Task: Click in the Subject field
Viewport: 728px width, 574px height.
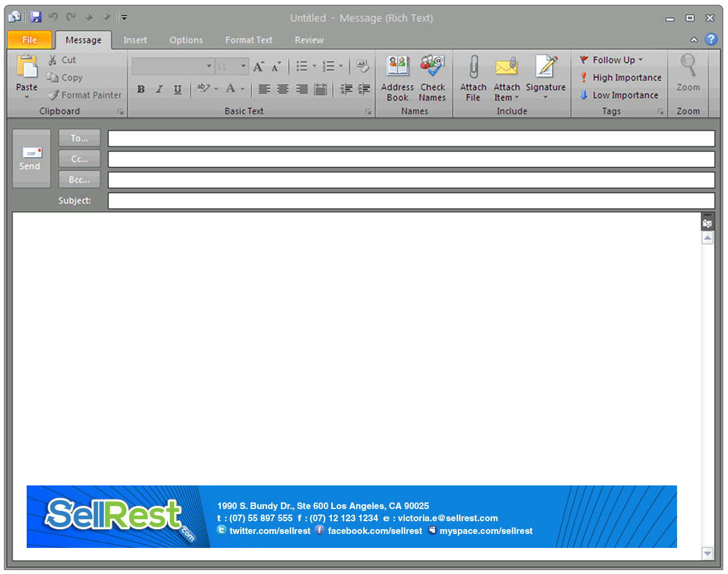Action: [x=411, y=201]
